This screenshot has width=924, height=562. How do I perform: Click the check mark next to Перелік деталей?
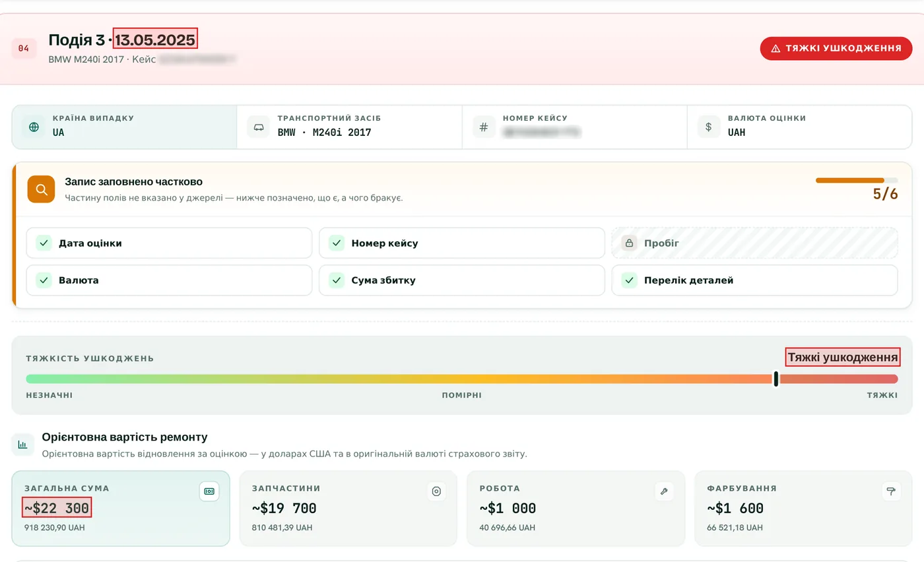629,280
